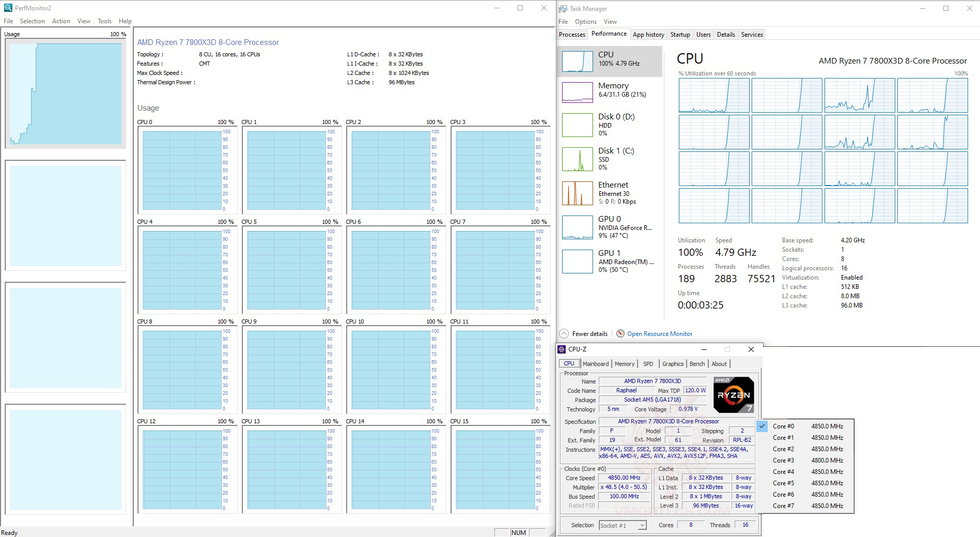The image size is (980, 537).
Task: Open the SPD tab in CPU-Z
Action: pyautogui.click(x=648, y=364)
